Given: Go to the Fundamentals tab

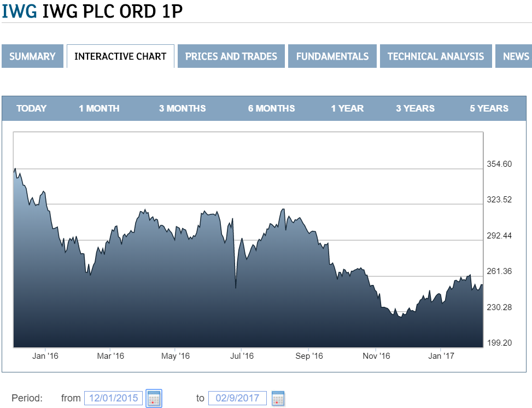Looking at the screenshot, I should click(332, 56).
